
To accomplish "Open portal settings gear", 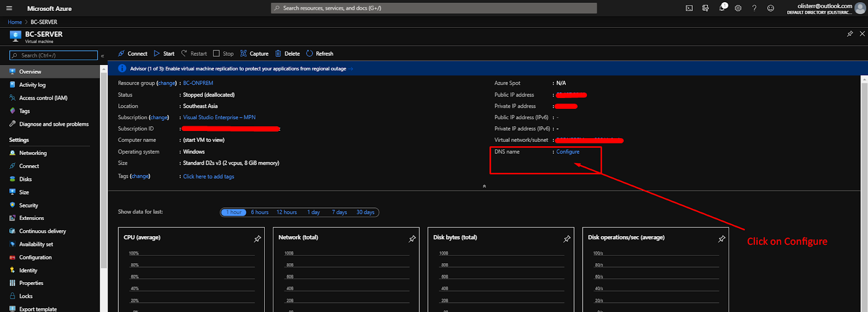I will [x=738, y=8].
